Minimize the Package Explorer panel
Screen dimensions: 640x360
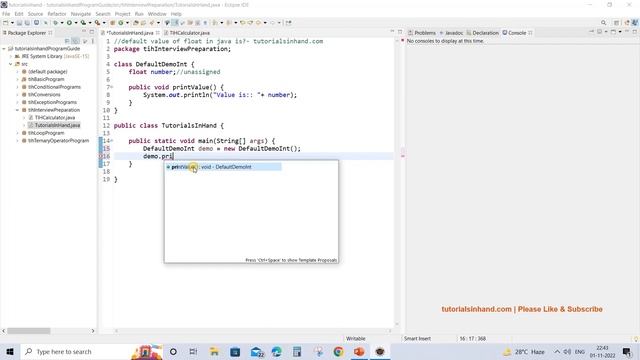84,32
